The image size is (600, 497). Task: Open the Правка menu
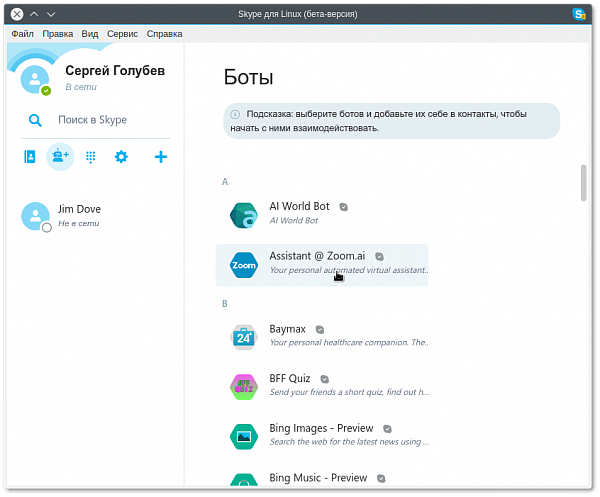point(57,34)
